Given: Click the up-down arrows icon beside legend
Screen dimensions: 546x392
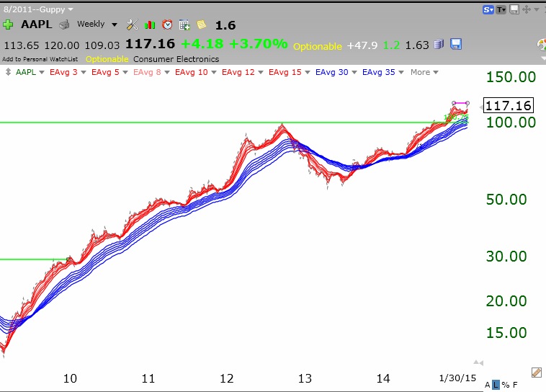Looking at the screenshot, I should 8,72.
